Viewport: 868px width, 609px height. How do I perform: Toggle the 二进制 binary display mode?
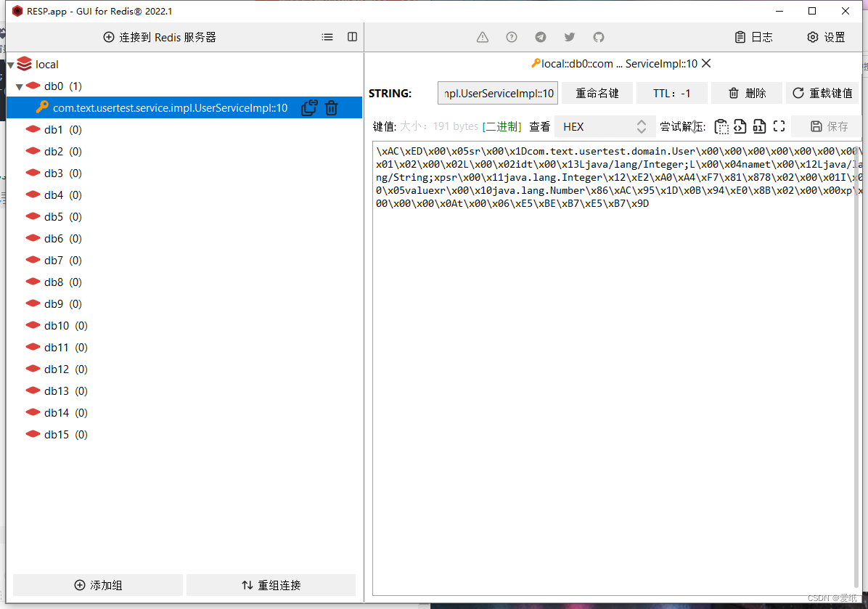coord(503,126)
